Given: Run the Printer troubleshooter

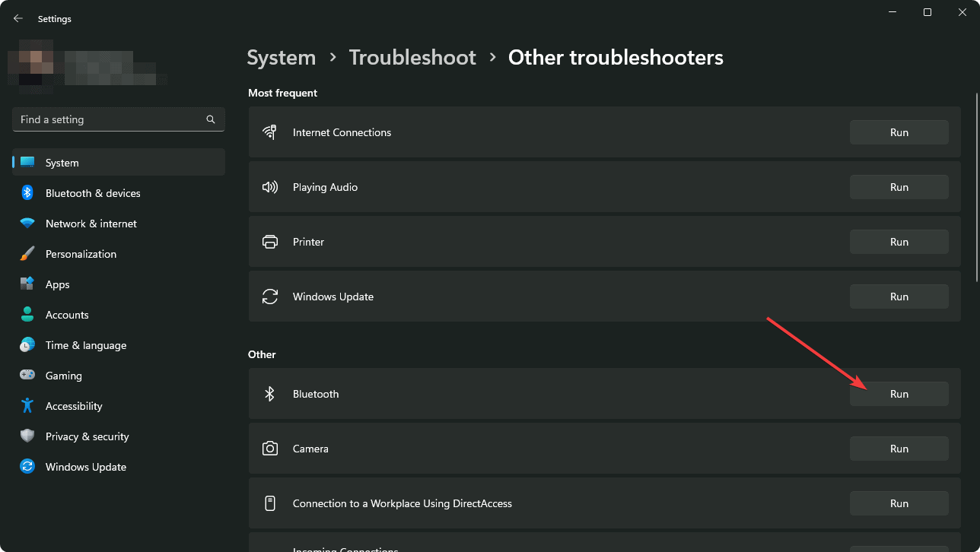Looking at the screenshot, I should click(899, 241).
